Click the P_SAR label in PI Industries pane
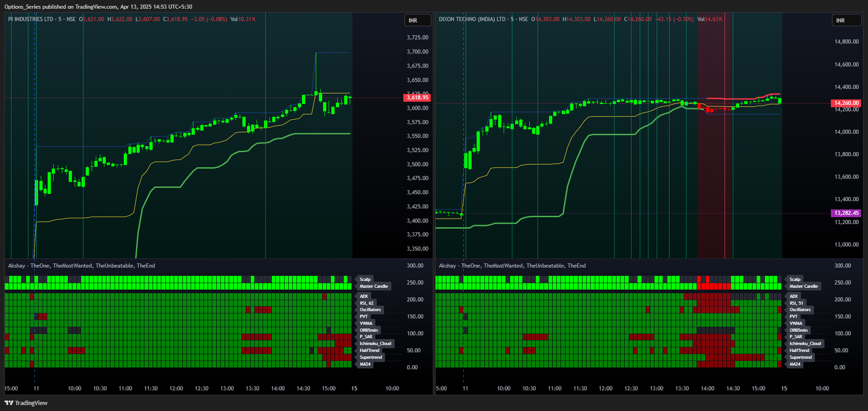 366,337
